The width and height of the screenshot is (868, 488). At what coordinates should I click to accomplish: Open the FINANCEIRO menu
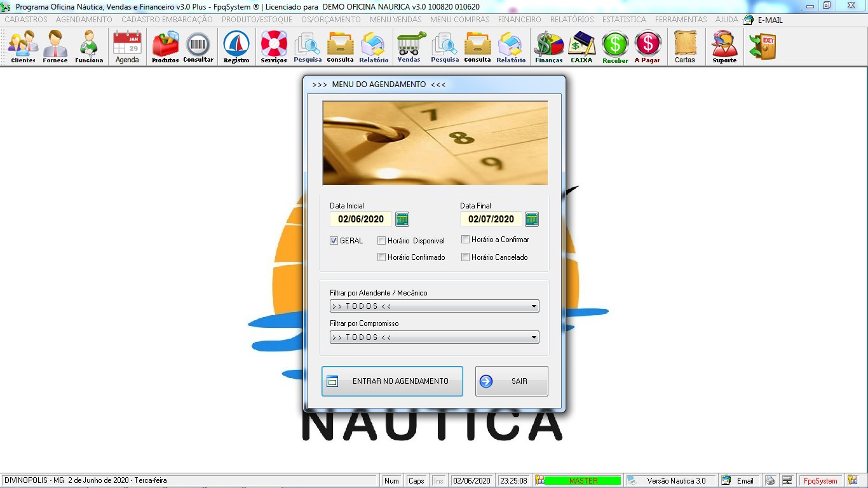[520, 20]
